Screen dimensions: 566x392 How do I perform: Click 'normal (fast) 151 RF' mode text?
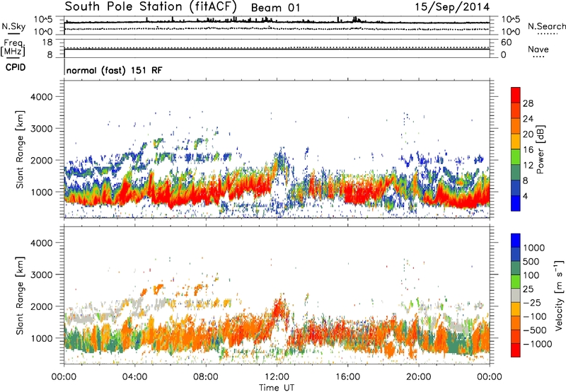pyautogui.click(x=115, y=70)
